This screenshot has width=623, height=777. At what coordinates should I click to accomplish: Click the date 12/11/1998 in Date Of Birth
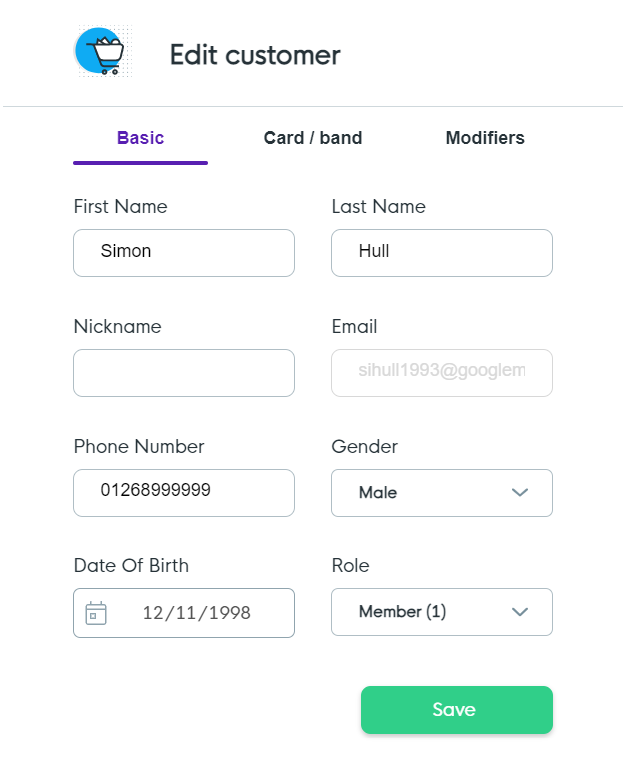[196, 613]
